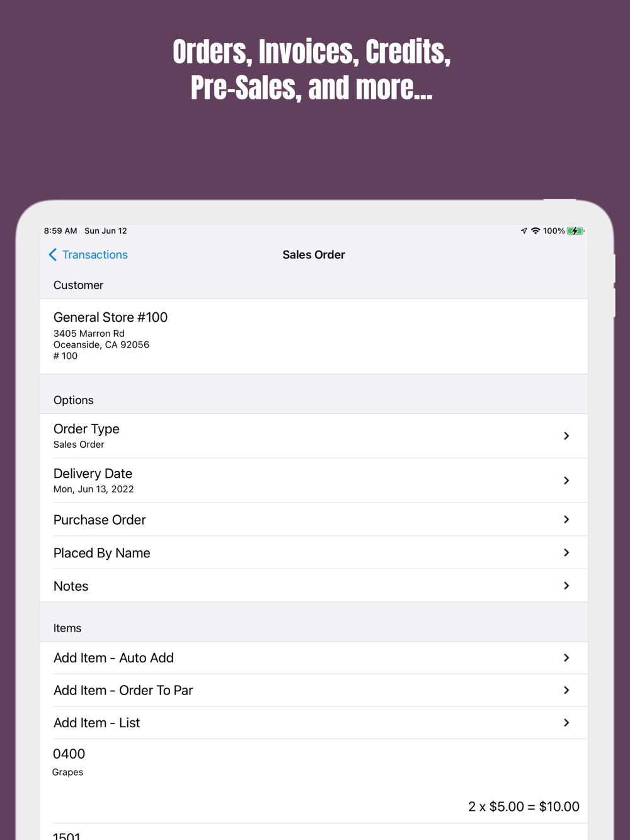Open Add Item - Auto Add chevron
This screenshot has height=840, width=630.
[x=566, y=657]
